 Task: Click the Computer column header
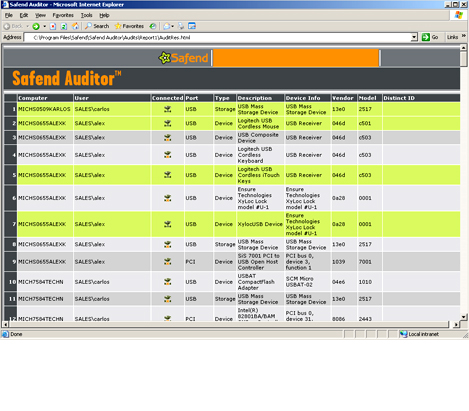tap(45, 98)
